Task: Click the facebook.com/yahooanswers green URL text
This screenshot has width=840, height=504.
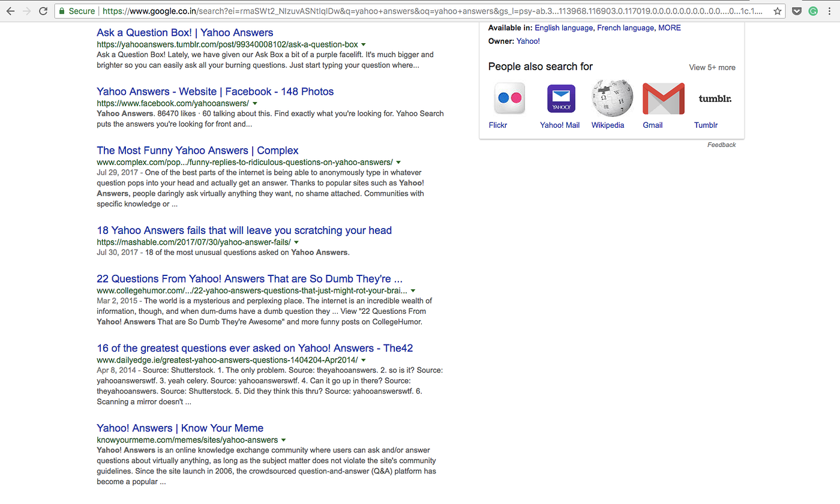Action: tap(173, 103)
